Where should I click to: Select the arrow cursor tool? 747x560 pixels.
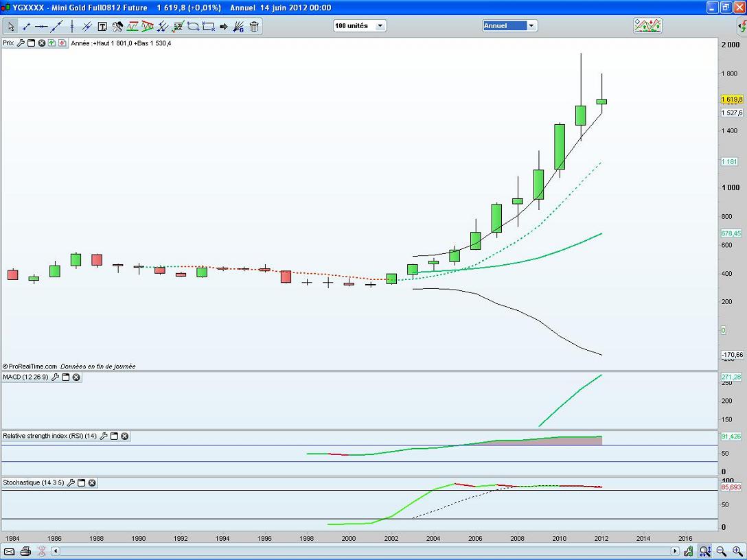point(11,27)
